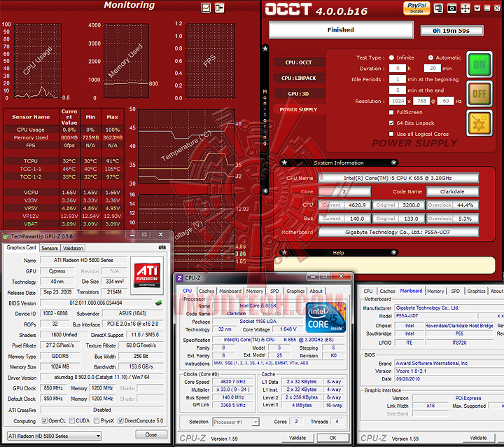
Task: Click the OK button in CPU-Z
Action: coord(332,438)
